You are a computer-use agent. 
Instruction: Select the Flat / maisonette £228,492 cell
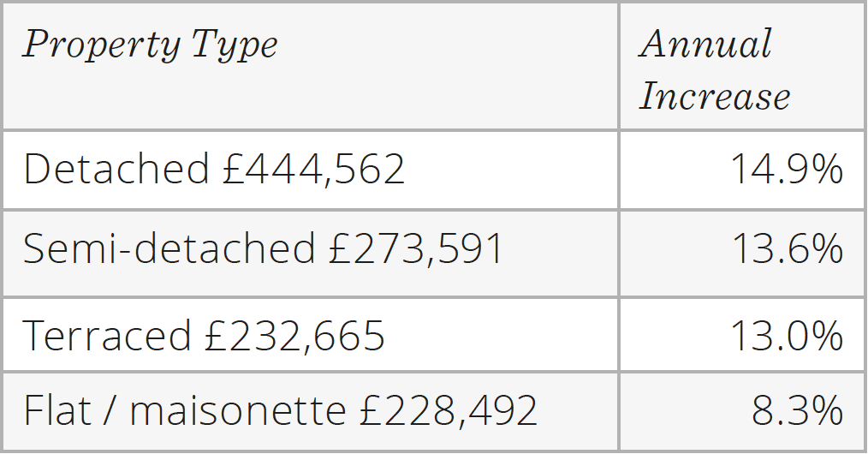pos(311,411)
